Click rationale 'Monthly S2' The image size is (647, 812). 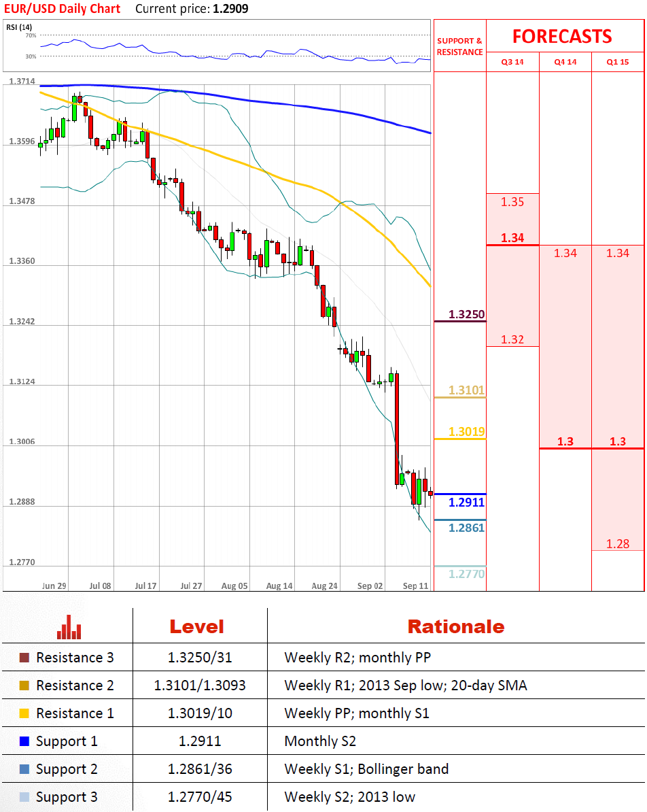click(320, 741)
